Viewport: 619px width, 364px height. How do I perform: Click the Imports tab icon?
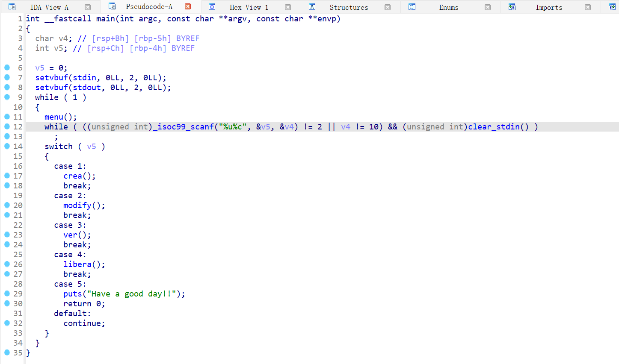pos(512,7)
